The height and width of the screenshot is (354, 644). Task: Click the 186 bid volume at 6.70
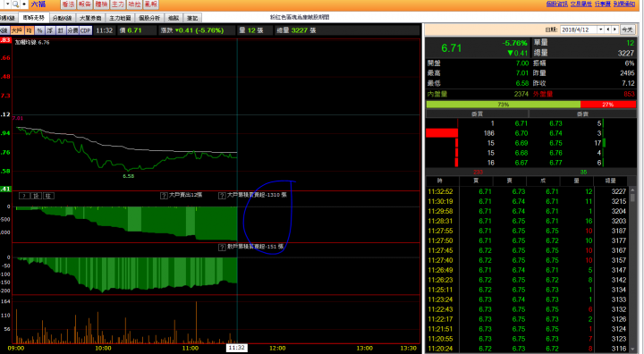488,133
